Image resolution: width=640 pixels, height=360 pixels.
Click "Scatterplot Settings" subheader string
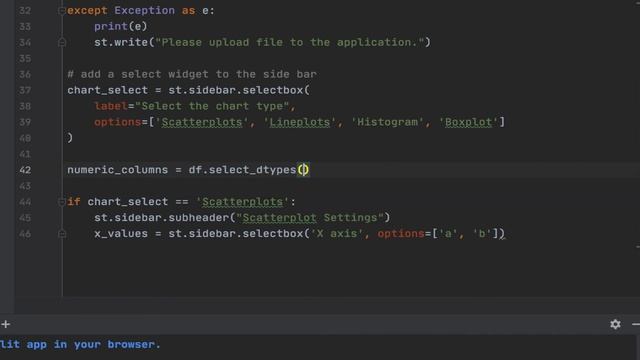click(x=310, y=218)
